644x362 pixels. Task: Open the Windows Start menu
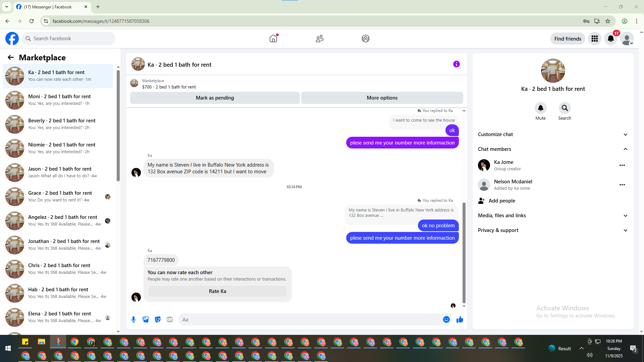8,349
